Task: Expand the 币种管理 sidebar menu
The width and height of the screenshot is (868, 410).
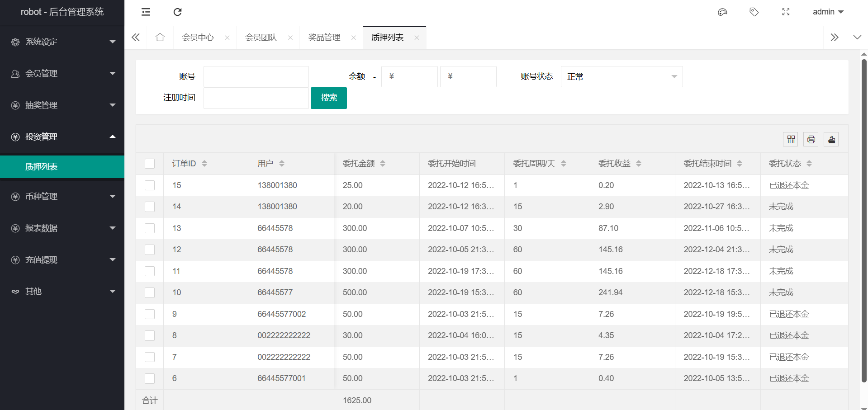Action: tap(62, 197)
